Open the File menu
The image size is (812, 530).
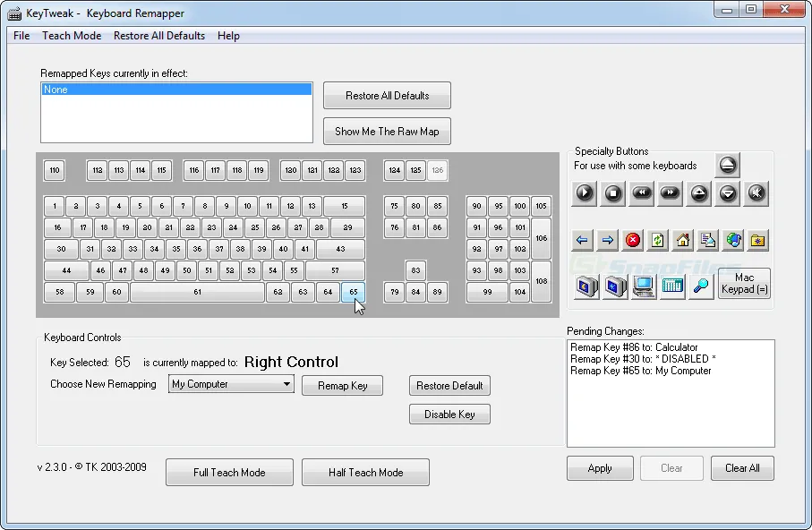21,36
